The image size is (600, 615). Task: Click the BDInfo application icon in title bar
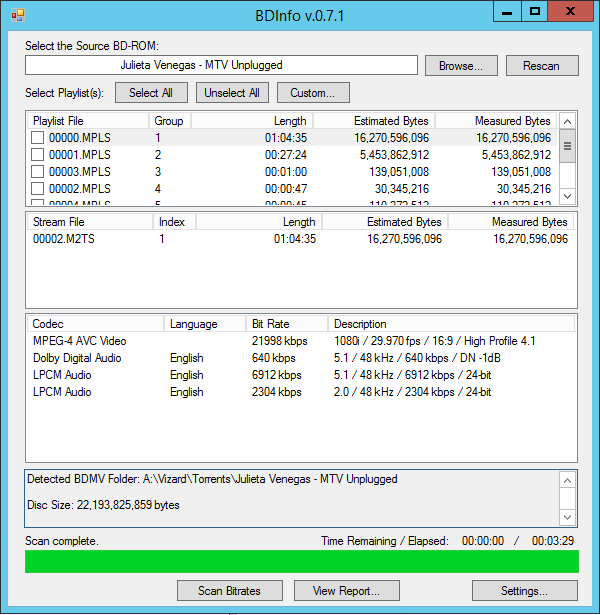click(18, 16)
